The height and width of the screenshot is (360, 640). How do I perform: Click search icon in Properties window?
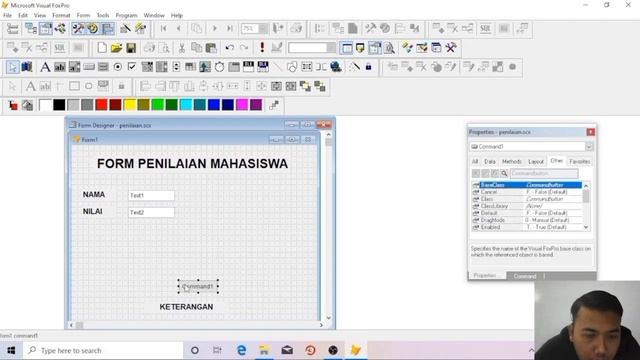504,173
